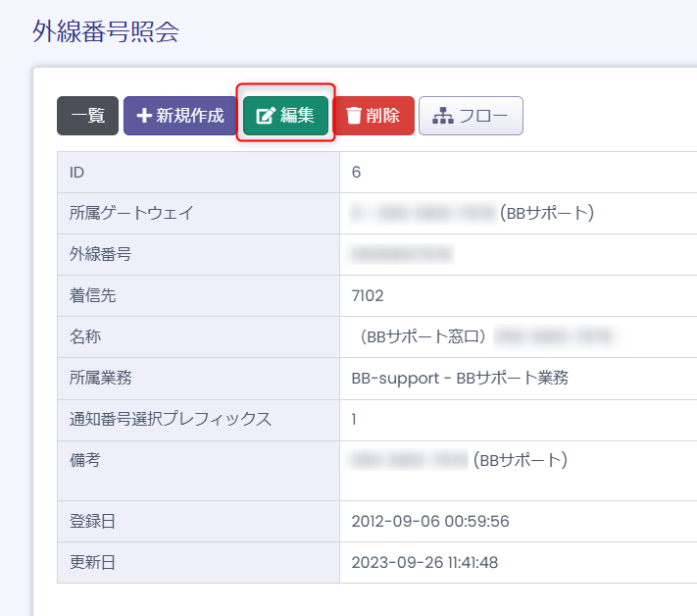Screen dimensions: 697x616
Task: Click the pencil edit icon on 編集
Action: pyautogui.click(x=265, y=116)
